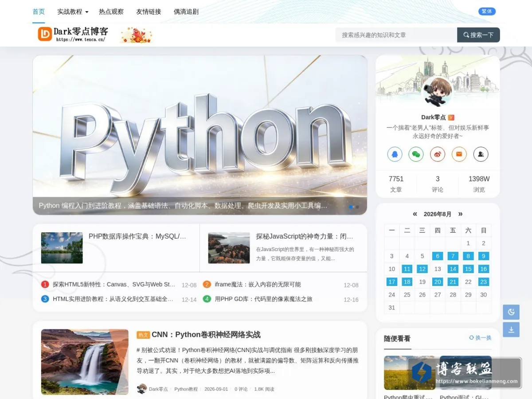This screenshot has height=399, width=532.
Task: Open the dark user profile icon
Action: coord(481,154)
